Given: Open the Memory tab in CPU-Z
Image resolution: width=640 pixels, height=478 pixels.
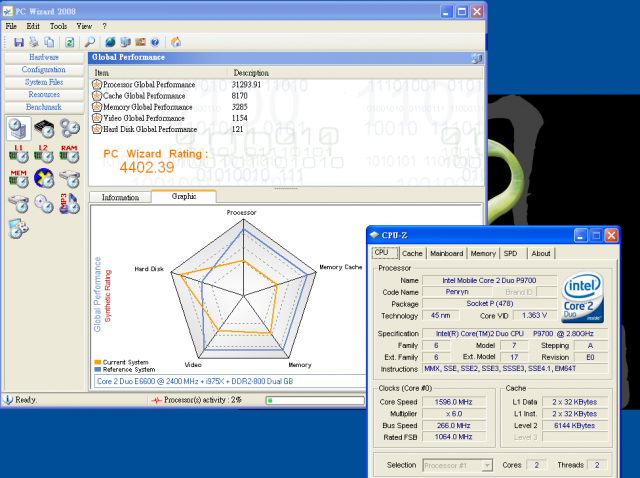Looking at the screenshot, I should (483, 253).
